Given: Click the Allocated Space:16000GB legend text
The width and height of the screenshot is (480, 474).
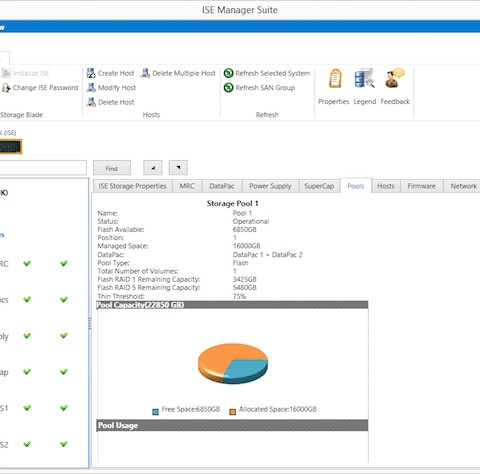Looking at the screenshot, I should (x=278, y=409).
